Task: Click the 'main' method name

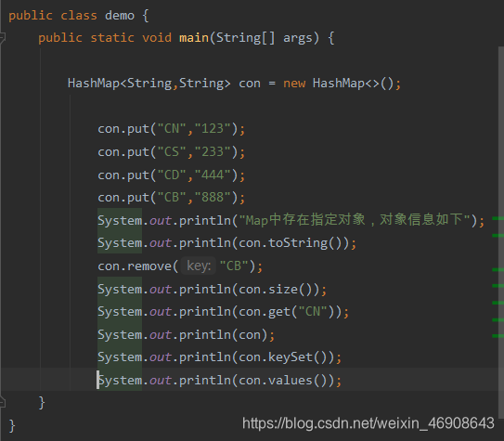Action: 194,38
